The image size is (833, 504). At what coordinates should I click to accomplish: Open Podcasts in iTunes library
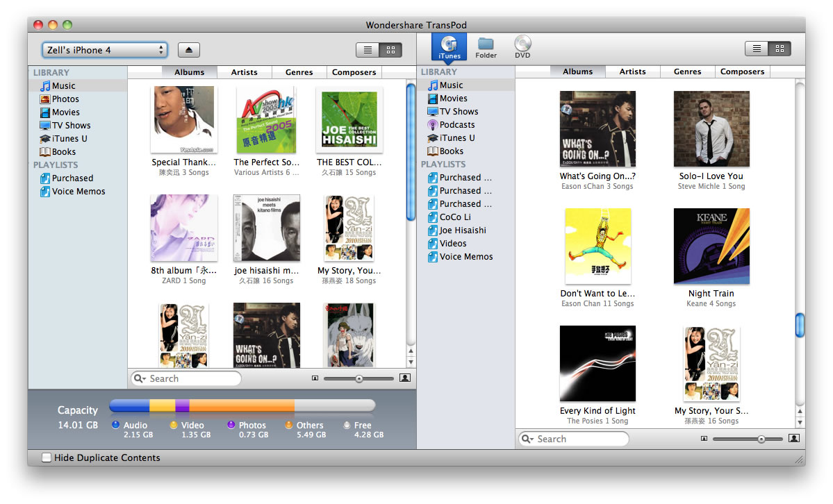pyautogui.click(x=466, y=125)
